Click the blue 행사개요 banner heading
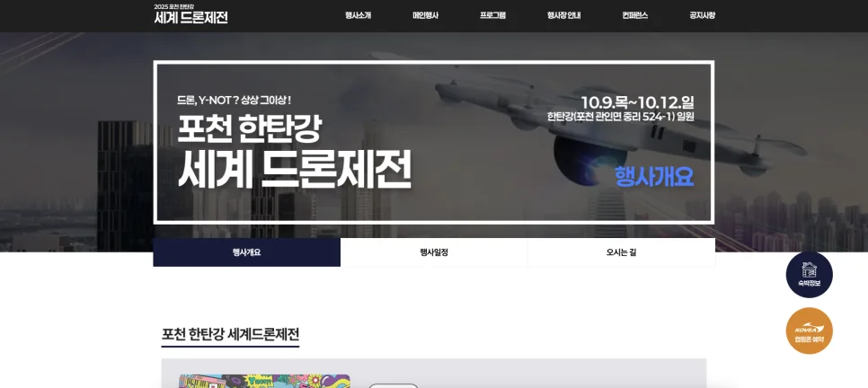This screenshot has width=868, height=388. pyautogui.click(x=654, y=177)
